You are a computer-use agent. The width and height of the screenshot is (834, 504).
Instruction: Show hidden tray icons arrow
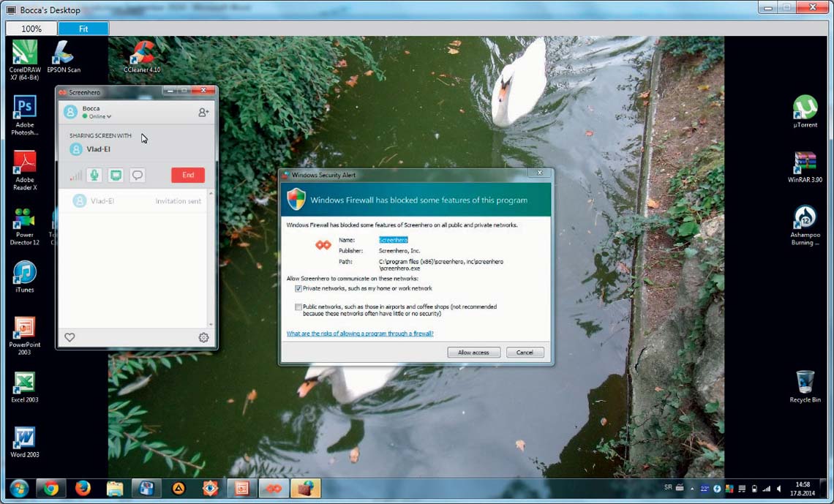pos(692,489)
